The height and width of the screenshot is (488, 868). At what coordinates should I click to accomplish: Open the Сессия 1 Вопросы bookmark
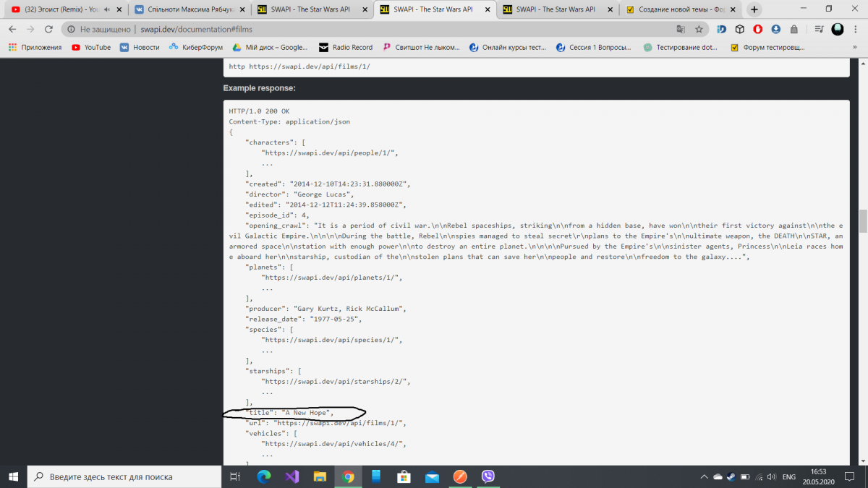(594, 47)
